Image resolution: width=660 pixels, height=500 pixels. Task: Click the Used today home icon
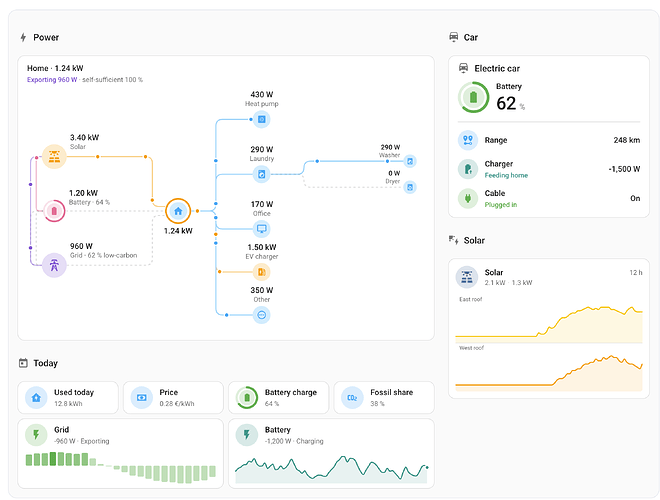pos(36,397)
